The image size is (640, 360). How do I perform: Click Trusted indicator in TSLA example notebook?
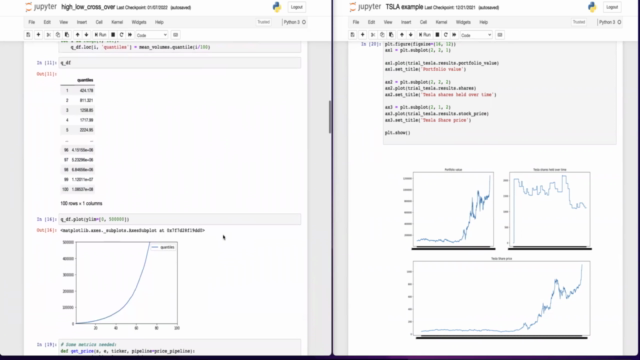(x=579, y=22)
